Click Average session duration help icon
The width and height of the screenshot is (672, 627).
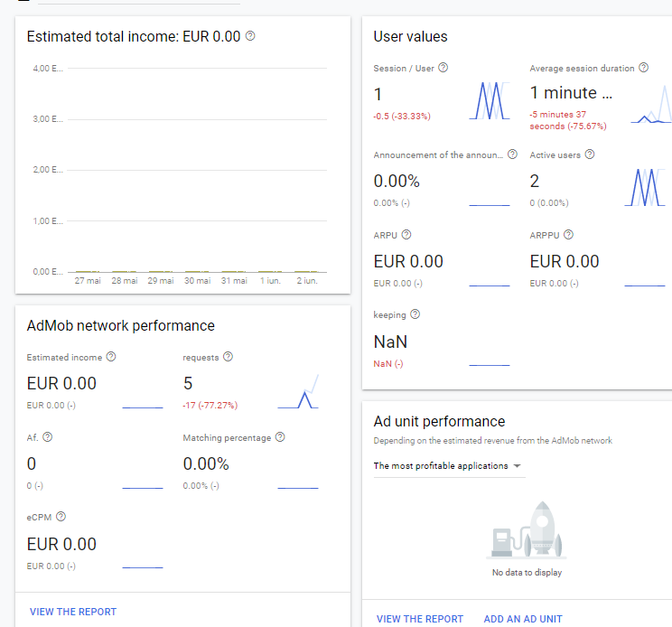[643, 68]
